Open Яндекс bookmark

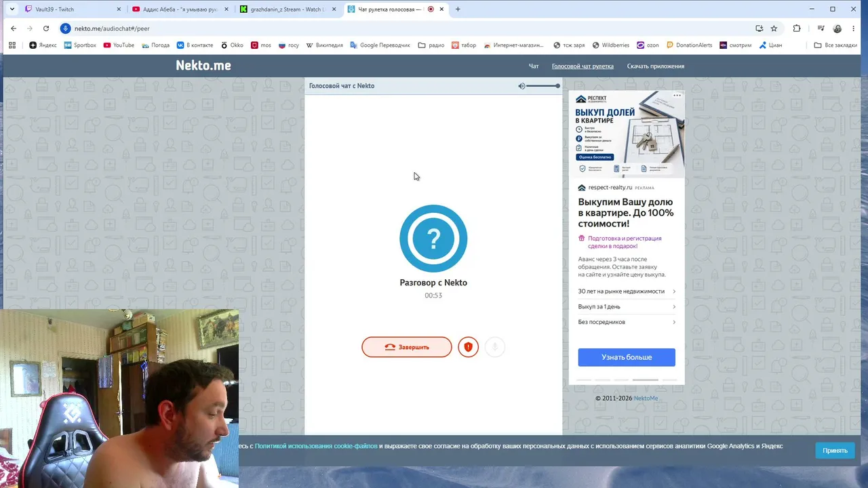point(43,45)
